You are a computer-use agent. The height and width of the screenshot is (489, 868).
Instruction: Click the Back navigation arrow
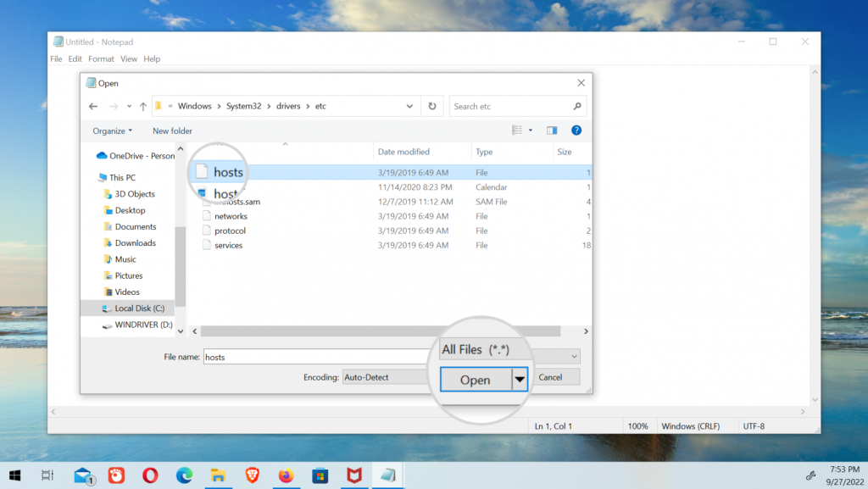pyautogui.click(x=93, y=107)
